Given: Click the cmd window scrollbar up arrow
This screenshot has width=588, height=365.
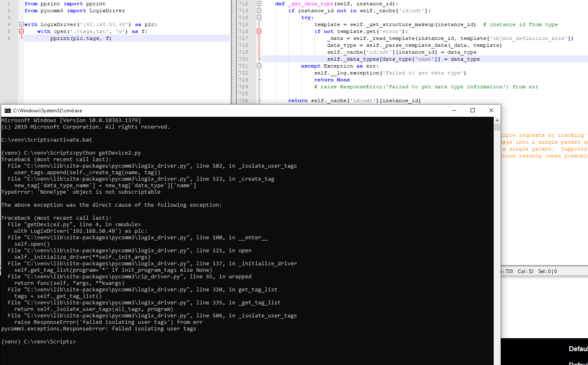Looking at the screenshot, I should [x=497, y=120].
